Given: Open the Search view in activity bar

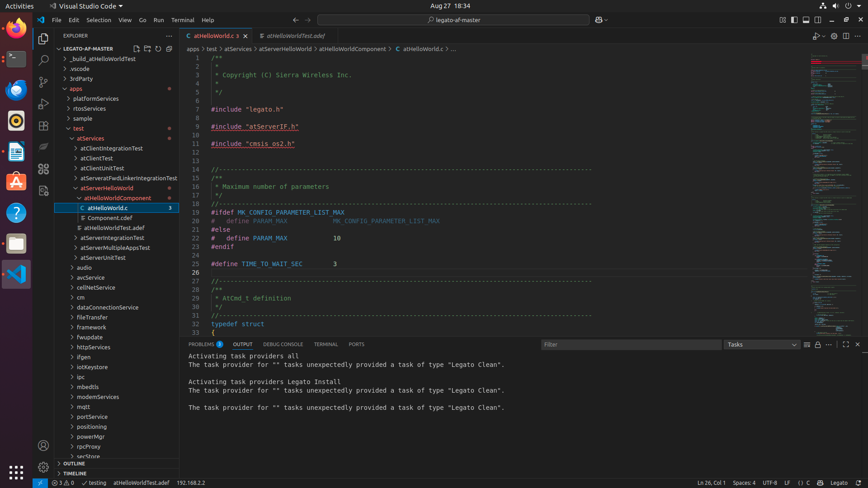Looking at the screenshot, I should 43,60.
